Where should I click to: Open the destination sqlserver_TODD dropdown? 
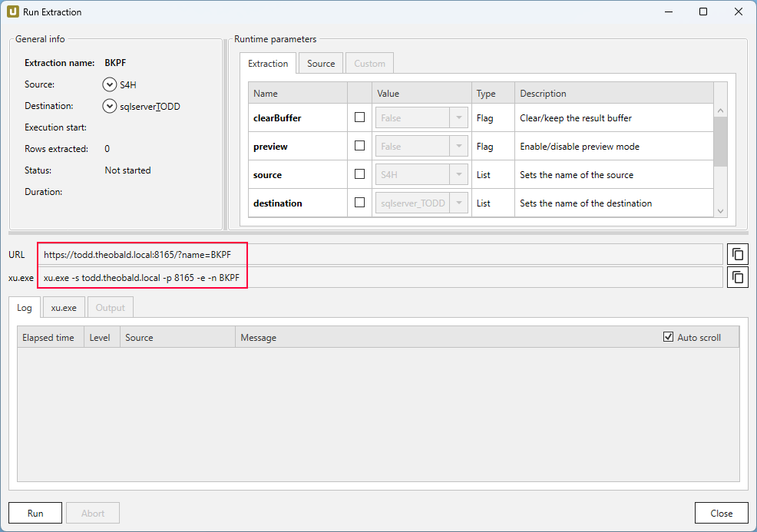(x=459, y=203)
